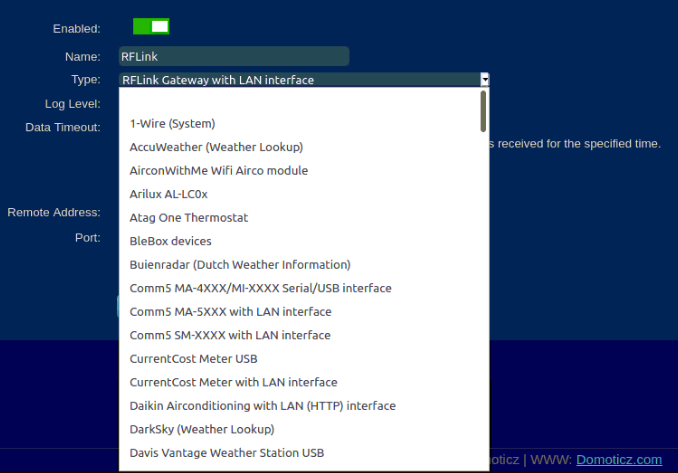The width and height of the screenshot is (678, 473).
Task: Click the Name field containing RFLink
Action: tap(234, 56)
